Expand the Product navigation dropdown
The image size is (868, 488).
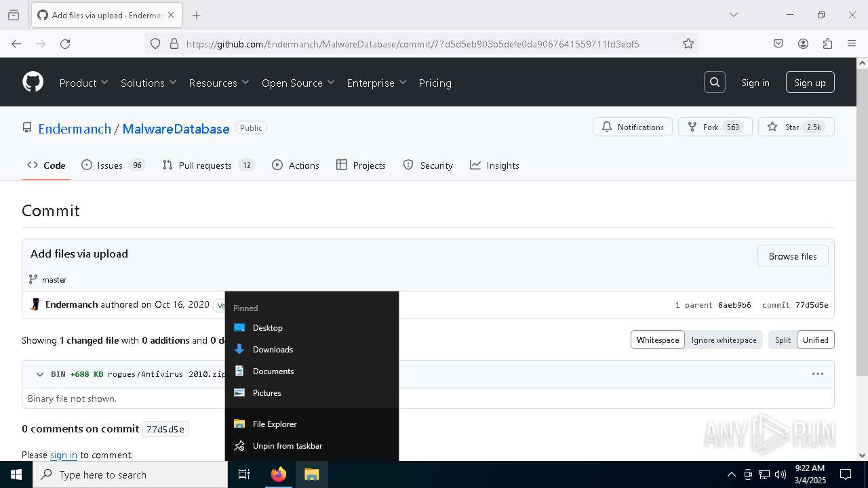click(x=83, y=83)
